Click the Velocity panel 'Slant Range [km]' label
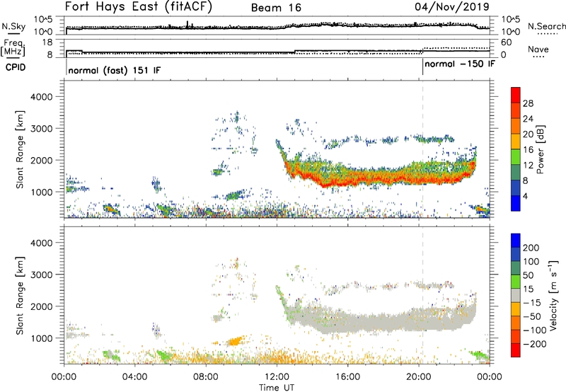The height and width of the screenshot is (392, 566). 20,295
